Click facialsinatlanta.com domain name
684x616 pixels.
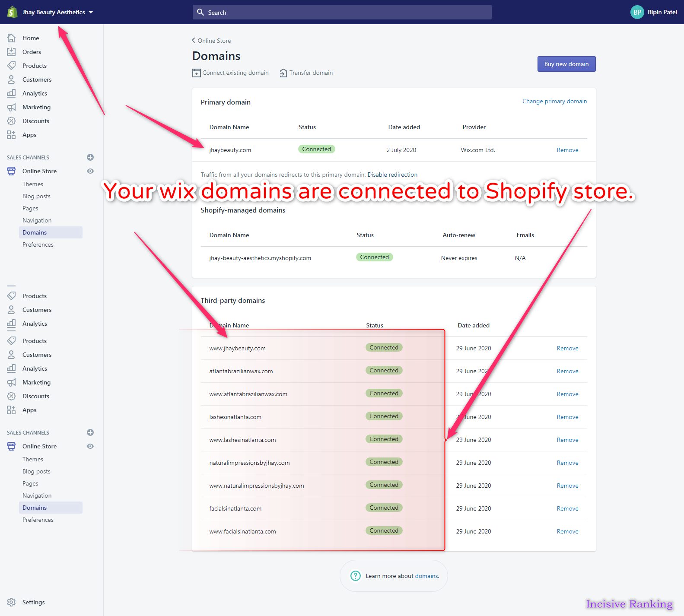pos(235,508)
